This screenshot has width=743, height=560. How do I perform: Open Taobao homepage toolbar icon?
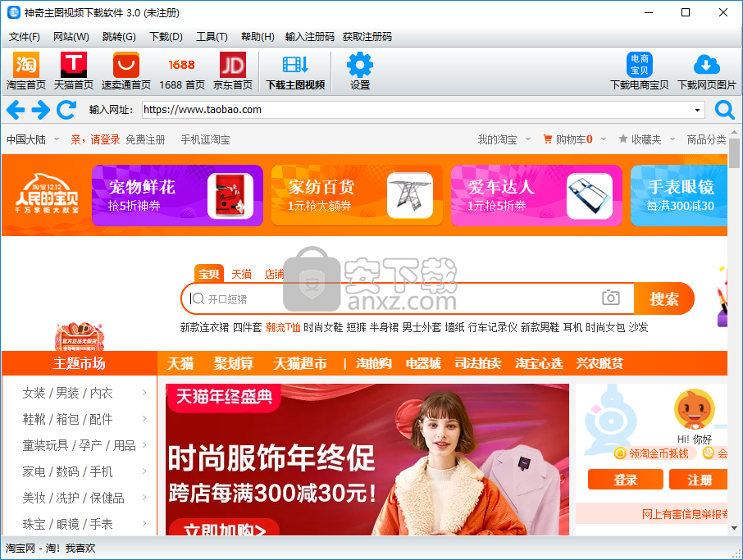coord(25,65)
